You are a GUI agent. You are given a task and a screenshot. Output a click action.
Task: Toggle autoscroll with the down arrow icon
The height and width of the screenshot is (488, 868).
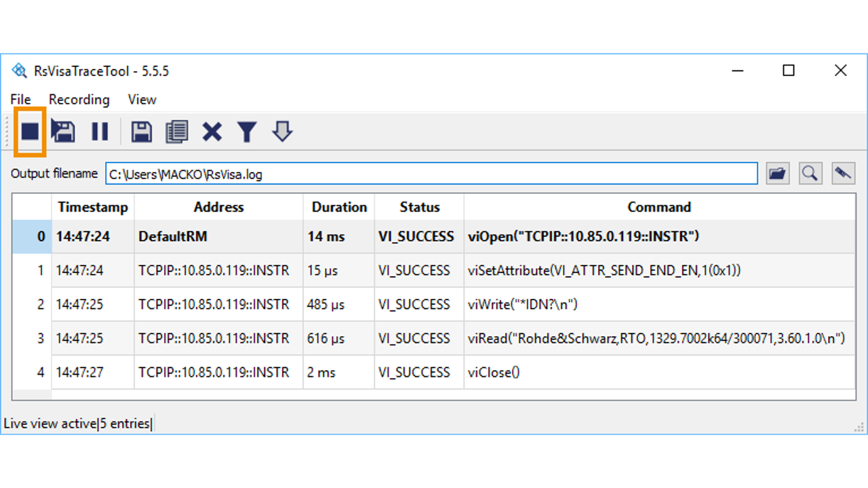(x=282, y=131)
